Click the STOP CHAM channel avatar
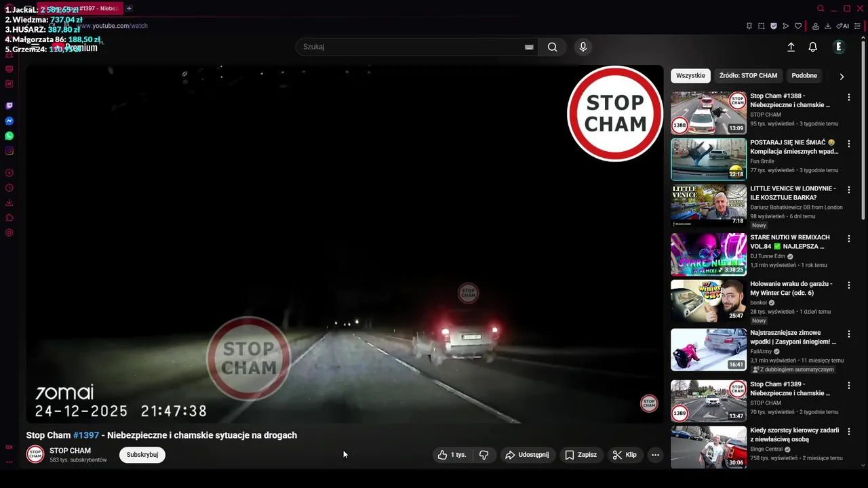 click(35, 455)
